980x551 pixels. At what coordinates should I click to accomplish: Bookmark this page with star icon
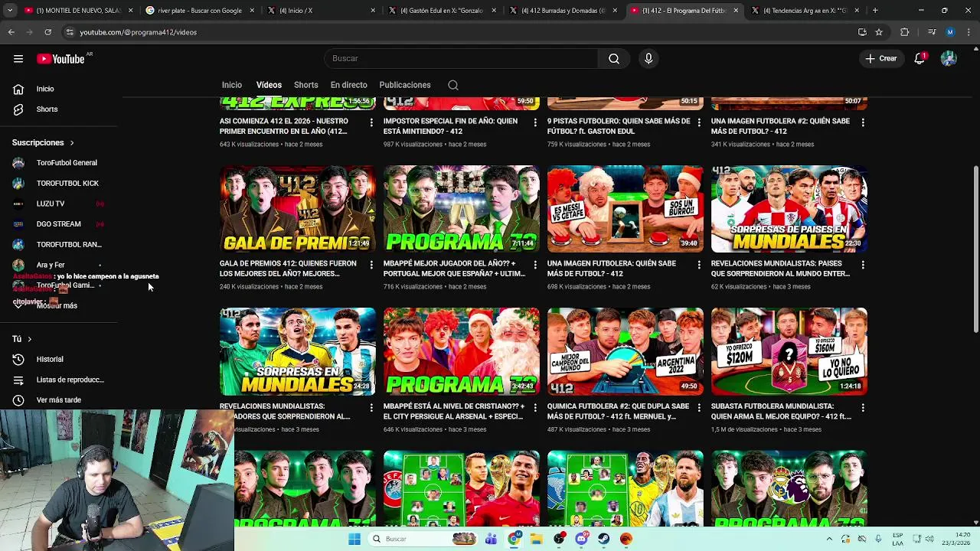879,32
